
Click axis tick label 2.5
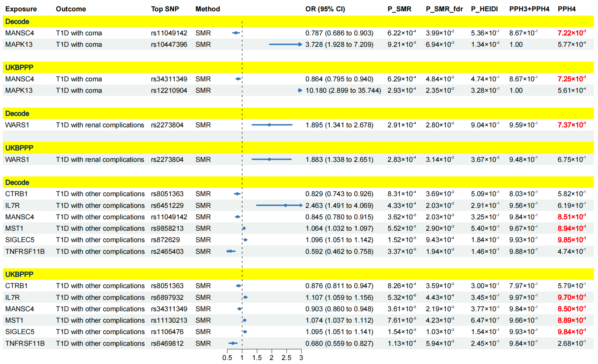point(286,358)
